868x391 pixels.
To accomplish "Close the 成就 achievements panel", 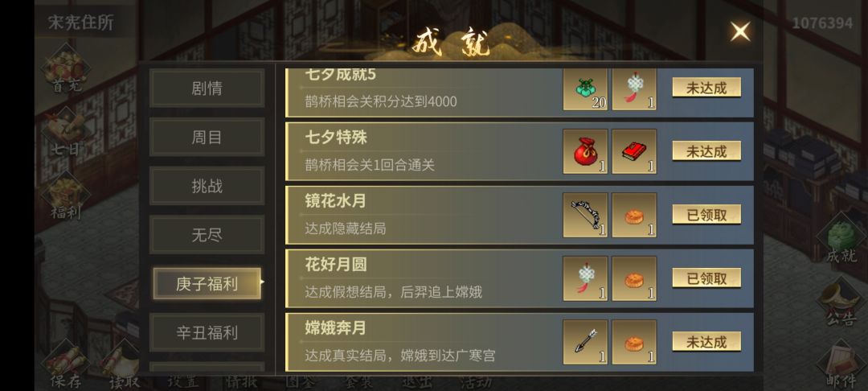I will [740, 31].
